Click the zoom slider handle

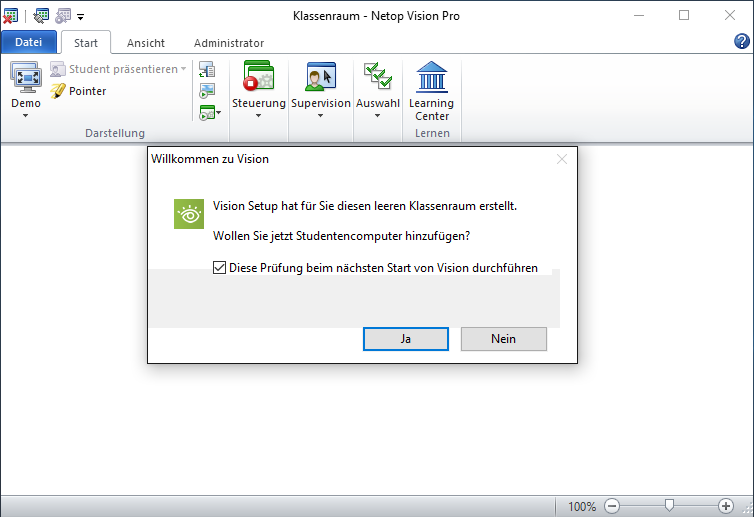[669, 506]
